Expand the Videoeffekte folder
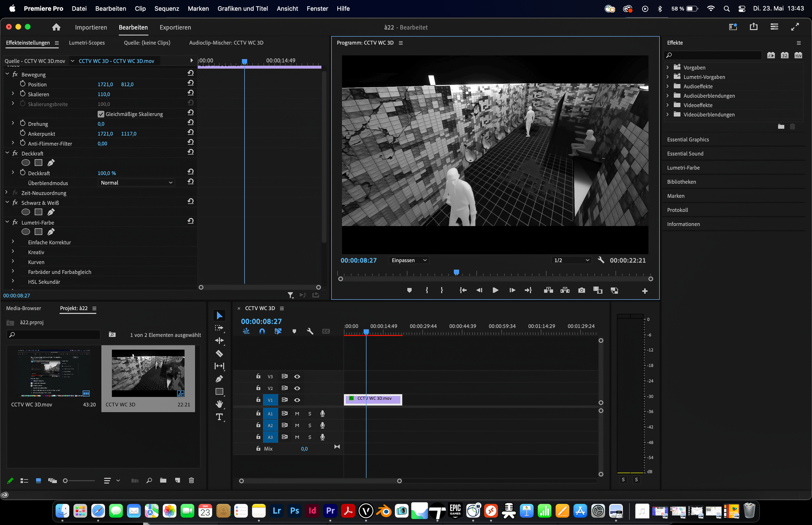 [x=667, y=105]
